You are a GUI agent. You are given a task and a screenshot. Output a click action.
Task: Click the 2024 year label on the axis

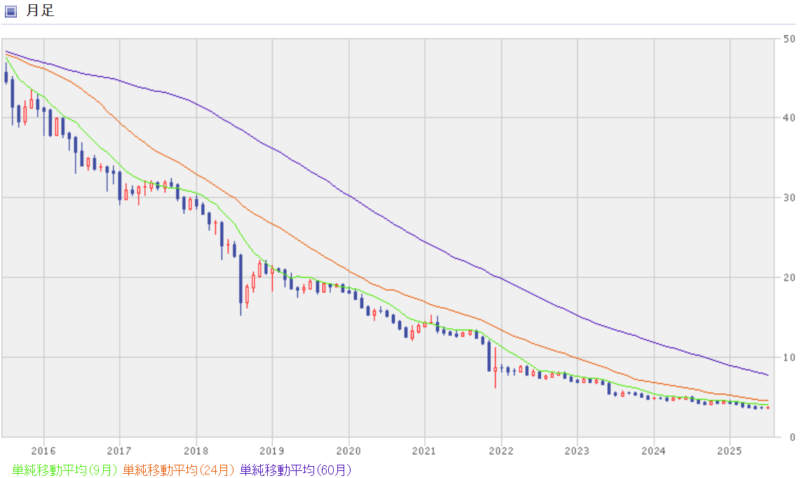(x=654, y=451)
